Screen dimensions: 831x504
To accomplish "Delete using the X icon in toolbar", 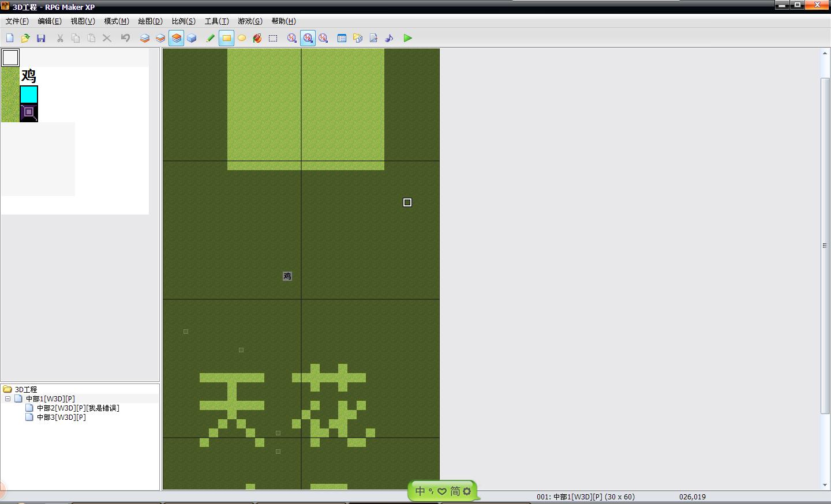I will 107,38.
